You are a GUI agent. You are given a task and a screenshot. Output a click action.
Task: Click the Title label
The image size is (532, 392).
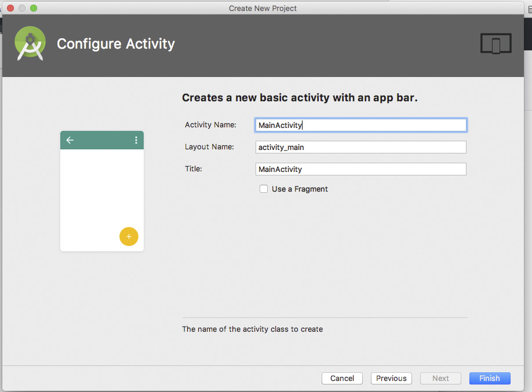pos(194,169)
